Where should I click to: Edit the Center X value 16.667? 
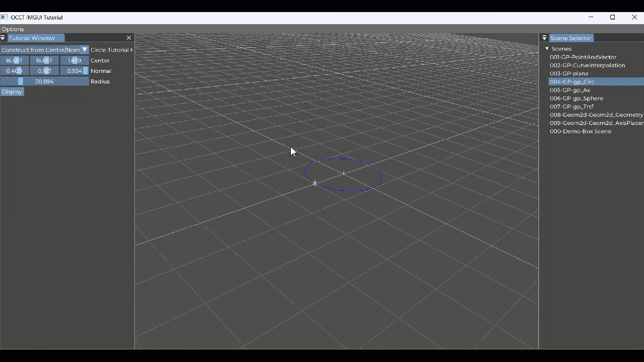pos(14,60)
